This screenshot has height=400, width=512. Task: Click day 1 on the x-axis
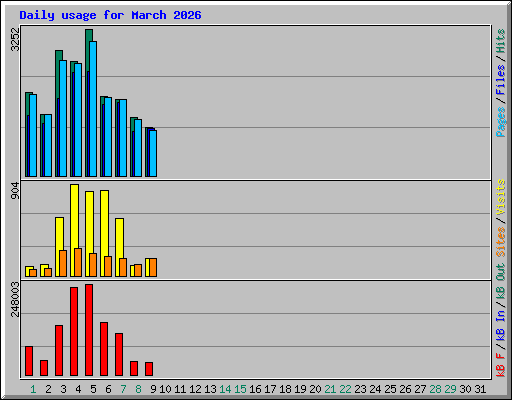click(33, 389)
